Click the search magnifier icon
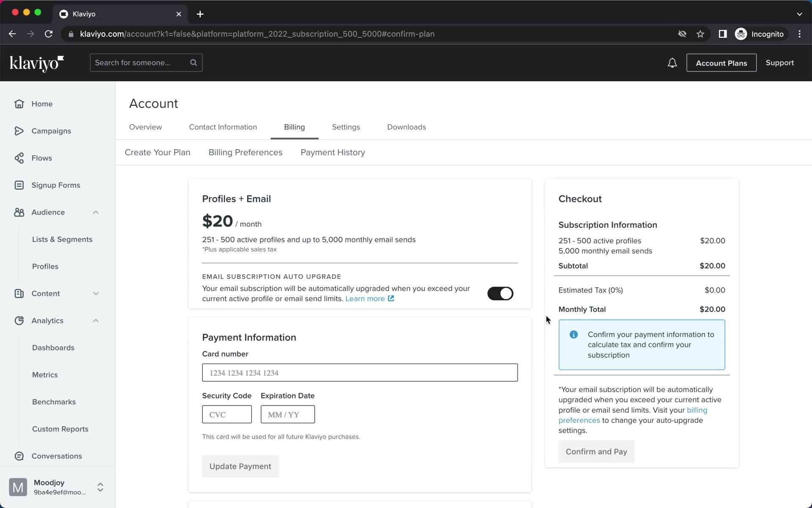Viewport: 812px width, 508px height. point(193,63)
